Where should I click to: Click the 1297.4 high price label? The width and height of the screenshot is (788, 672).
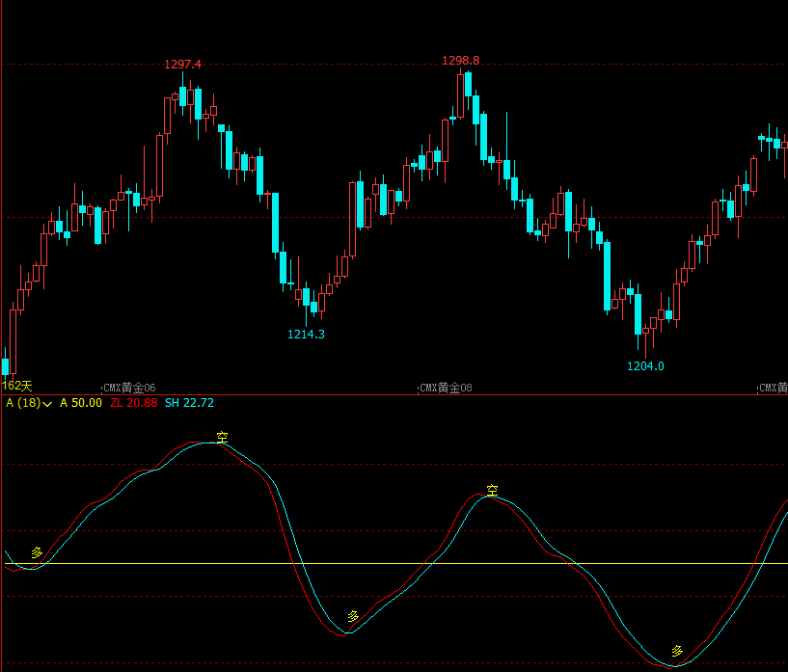coord(182,65)
